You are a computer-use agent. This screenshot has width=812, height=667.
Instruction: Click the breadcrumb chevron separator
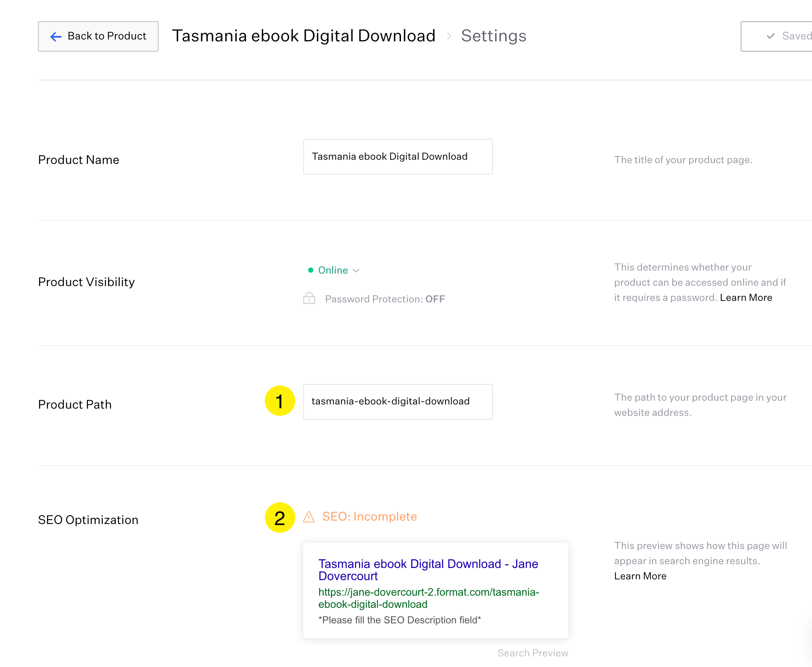(x=448, y=36)
